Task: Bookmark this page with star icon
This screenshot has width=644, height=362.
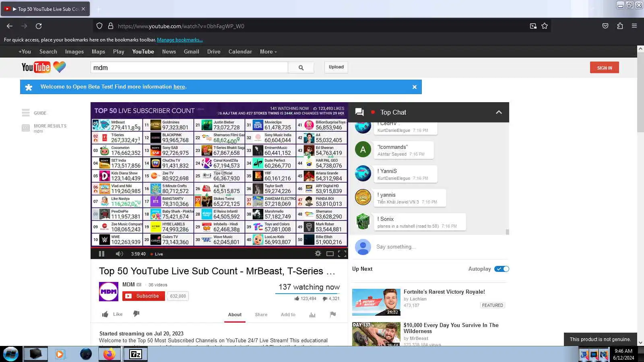Action: point(545,26)
